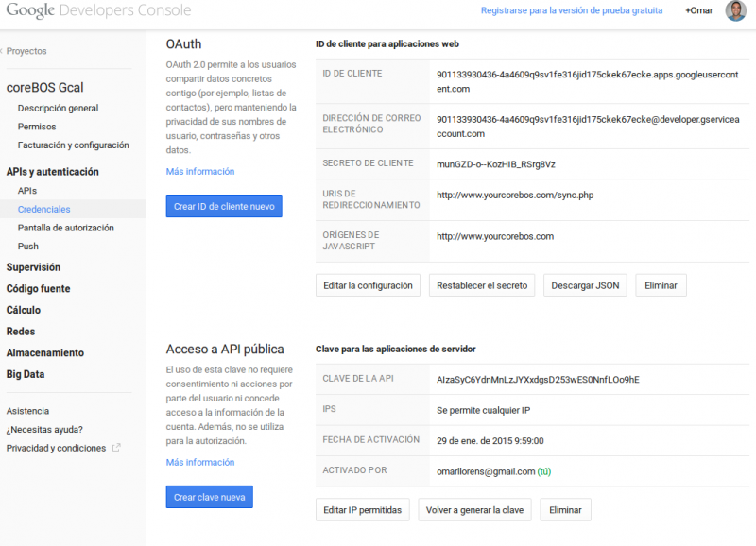Screen dimensions: 756x546
Task: Collapse the APIs y autenticación section
Action: pyautogui.click(x=52, y=172)
